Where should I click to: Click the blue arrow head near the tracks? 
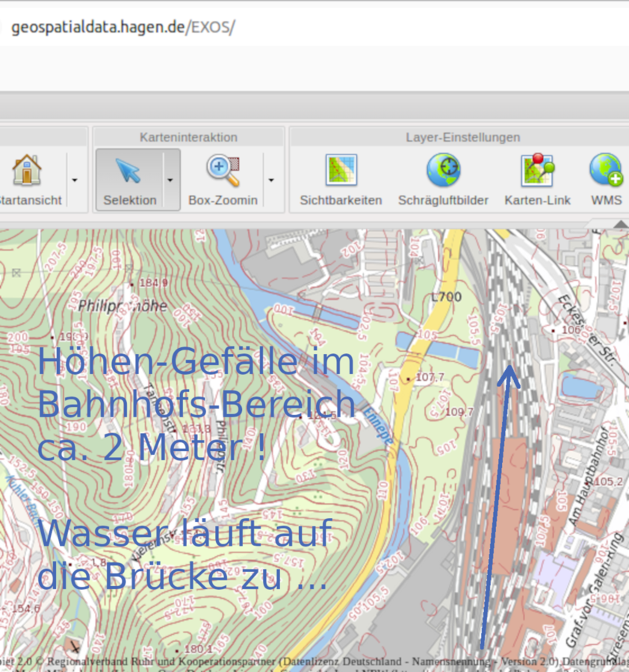509,373
